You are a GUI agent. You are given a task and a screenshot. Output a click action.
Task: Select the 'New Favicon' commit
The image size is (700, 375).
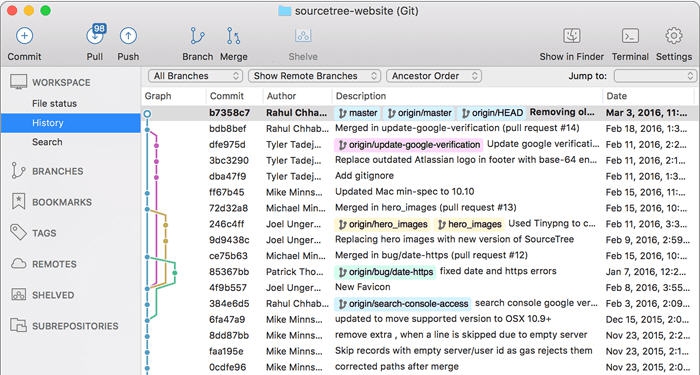421,288
